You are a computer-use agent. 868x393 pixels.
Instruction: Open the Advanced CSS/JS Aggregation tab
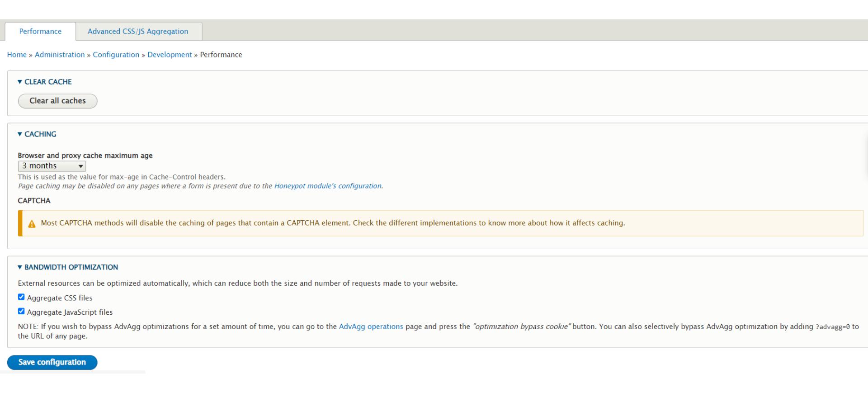138,31
